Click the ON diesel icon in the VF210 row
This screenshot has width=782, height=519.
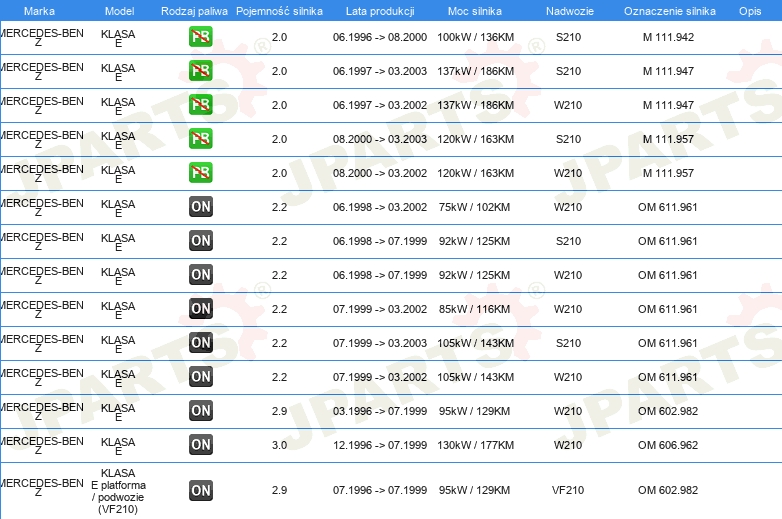201,491
